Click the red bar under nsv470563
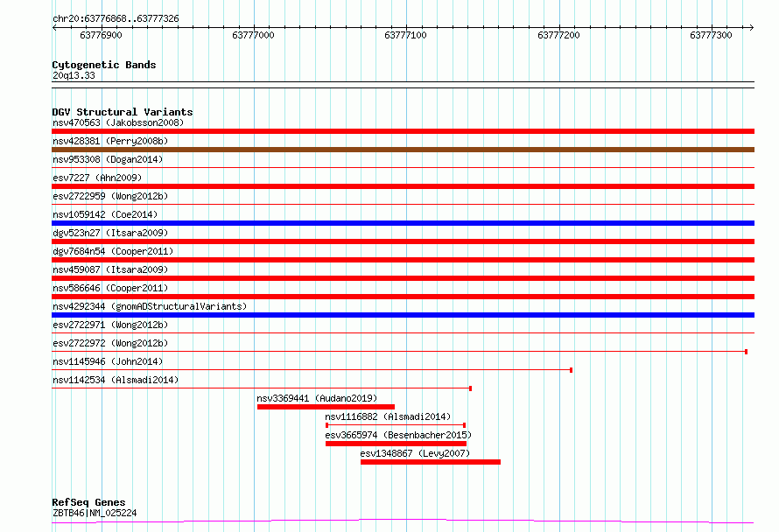Viewport: 779px width, 532px height. click(x=403, y=131)
